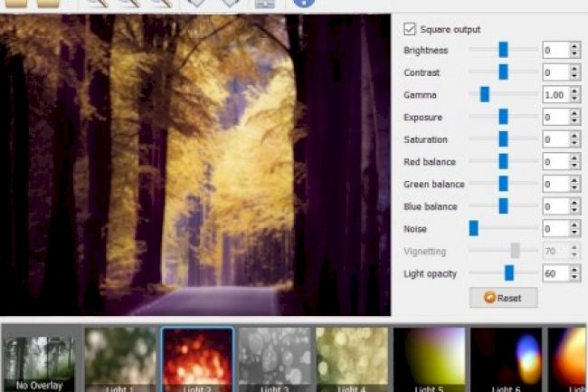Select the Light 5 overlay thumbnail
This screenshot has height=392, width=588.
429,360
